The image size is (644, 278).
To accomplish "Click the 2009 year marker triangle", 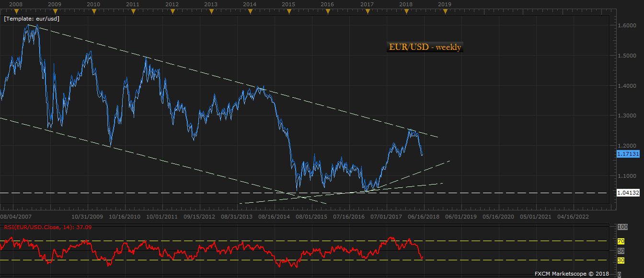I will [54, 11].
